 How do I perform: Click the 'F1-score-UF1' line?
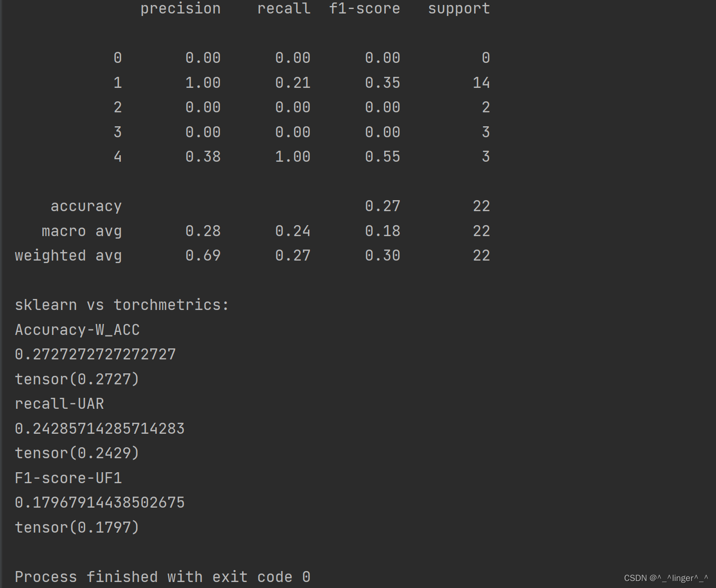click(x=68, y=478)
